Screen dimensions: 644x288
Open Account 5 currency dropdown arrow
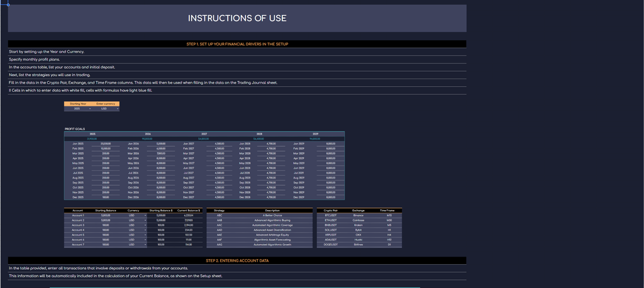click(145, 235)
